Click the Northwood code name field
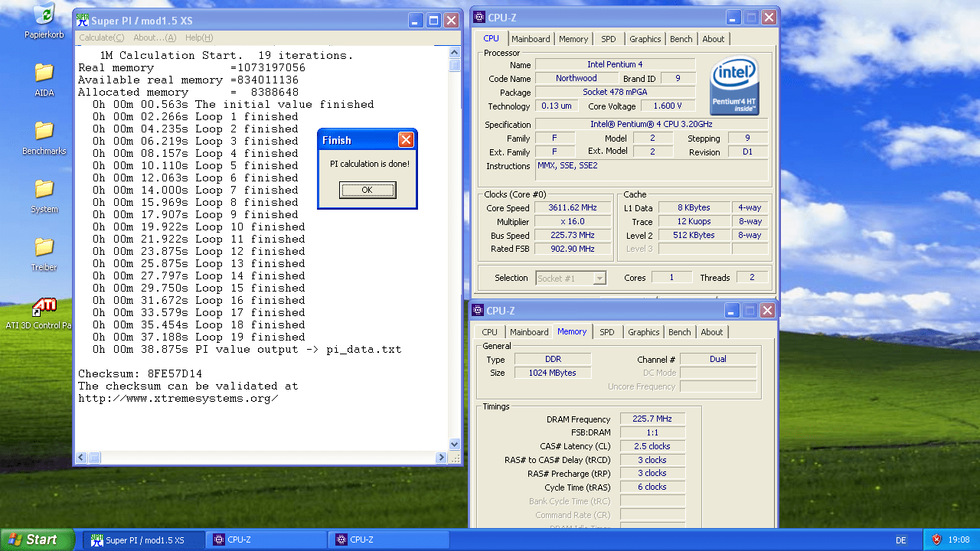This screenshot has height=551, width=980. 577,78
